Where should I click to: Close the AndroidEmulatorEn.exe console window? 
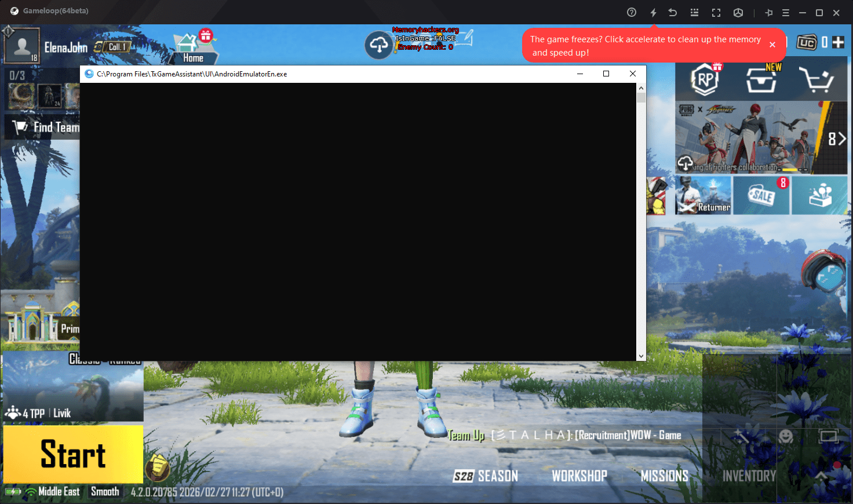point(633,74)
